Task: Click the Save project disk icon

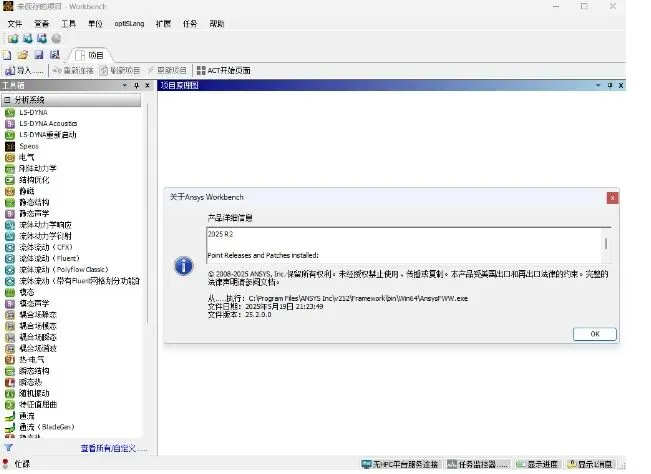Action: coord(39,55)
